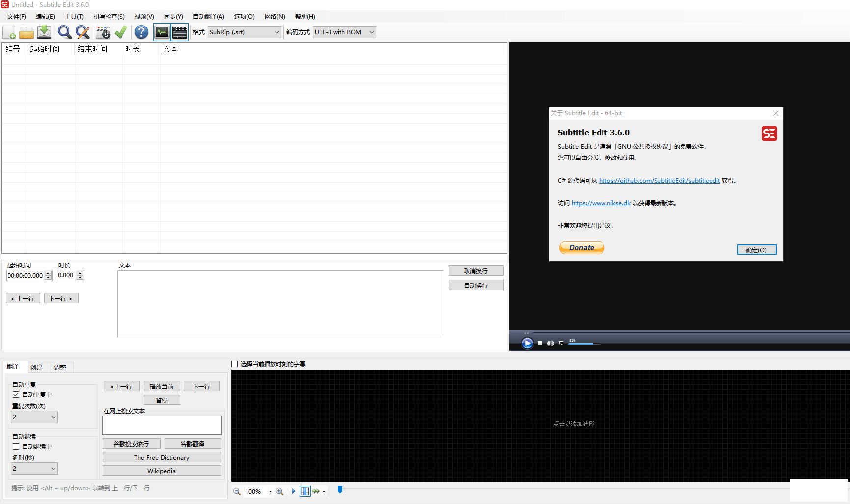Image resolution: width=850 pixels, height=504 pixels.
Task: Open the www.nikse.dk link
Action: click(x=601, y=203)
